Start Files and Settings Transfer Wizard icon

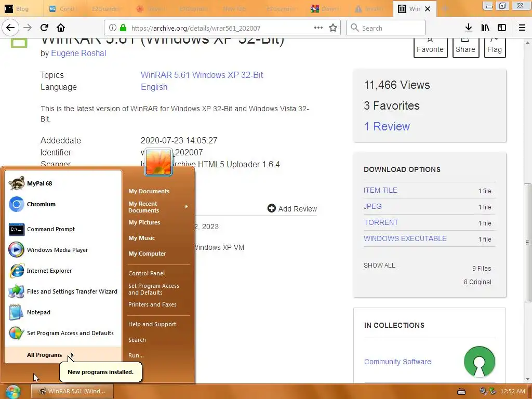tap(16, 291)
